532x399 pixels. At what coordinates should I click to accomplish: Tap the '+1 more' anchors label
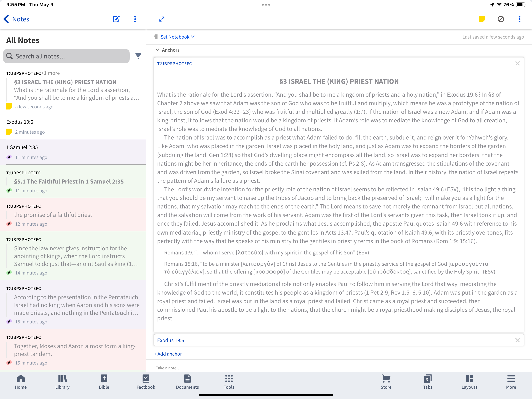click(x=51, y=73)
